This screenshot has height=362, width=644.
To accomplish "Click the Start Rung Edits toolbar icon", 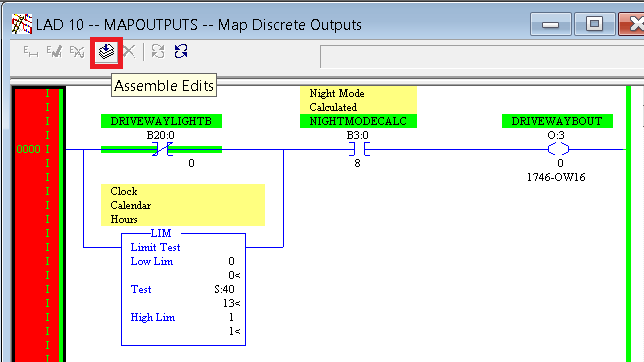I will coord(31,52).
